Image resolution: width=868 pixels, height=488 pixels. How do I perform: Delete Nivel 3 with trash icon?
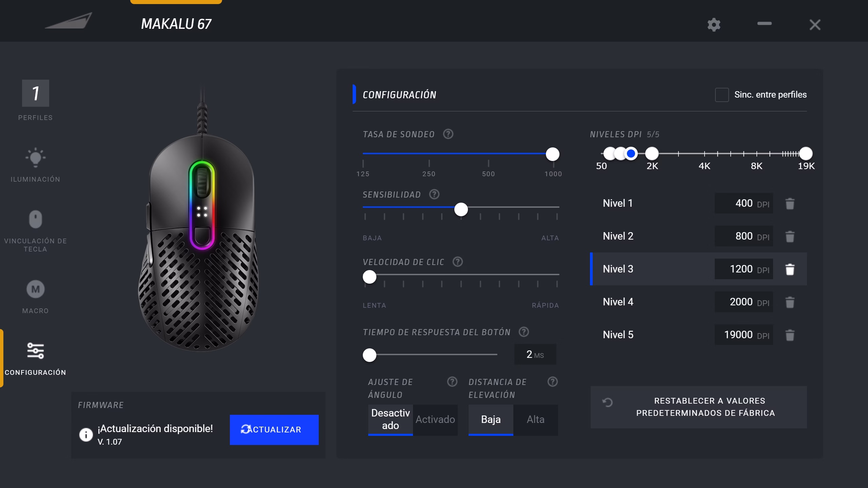point(790,269)
